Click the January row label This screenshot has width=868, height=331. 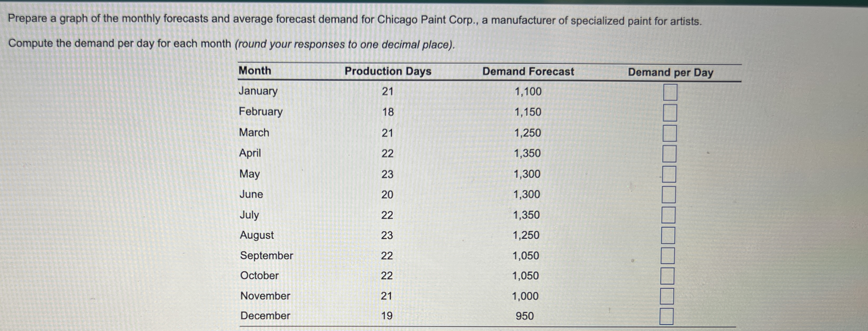tap(258, 91)
